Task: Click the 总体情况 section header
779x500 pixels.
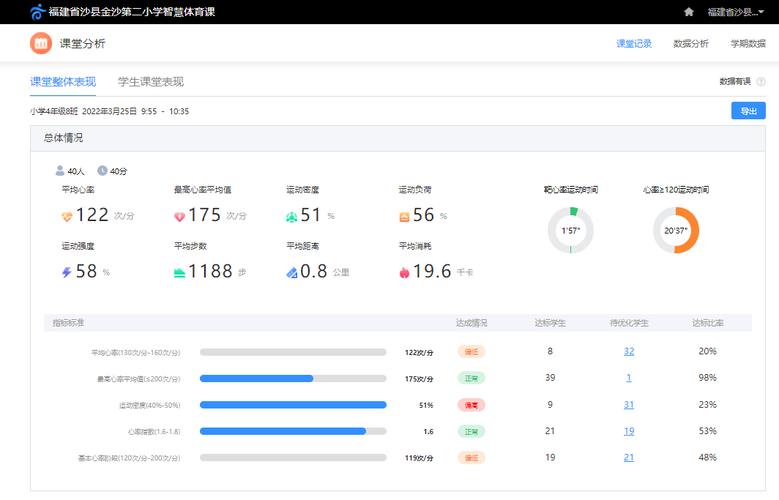Action: tap(397, 138)
